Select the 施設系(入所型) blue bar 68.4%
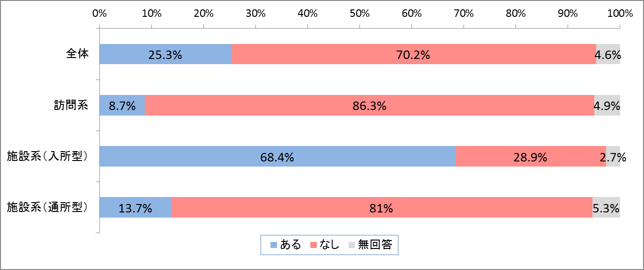 pyautogui.click(x=277, y=156)
